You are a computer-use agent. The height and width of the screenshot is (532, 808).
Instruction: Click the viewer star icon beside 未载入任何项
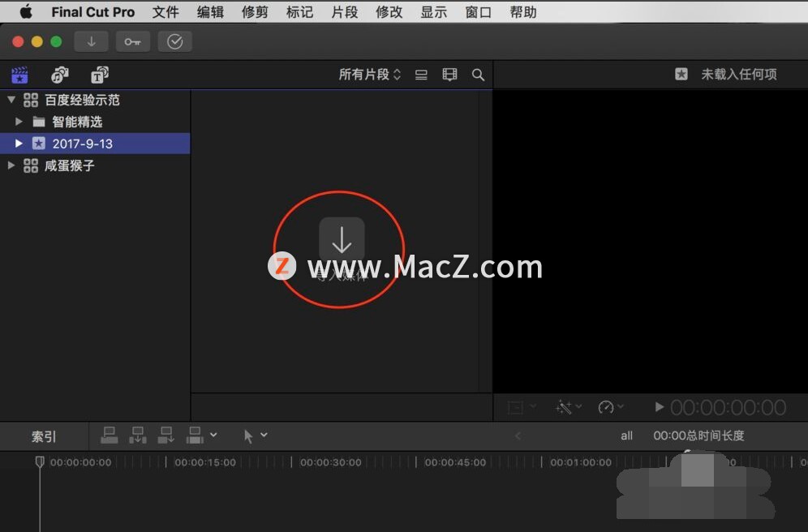coord(681,74)
